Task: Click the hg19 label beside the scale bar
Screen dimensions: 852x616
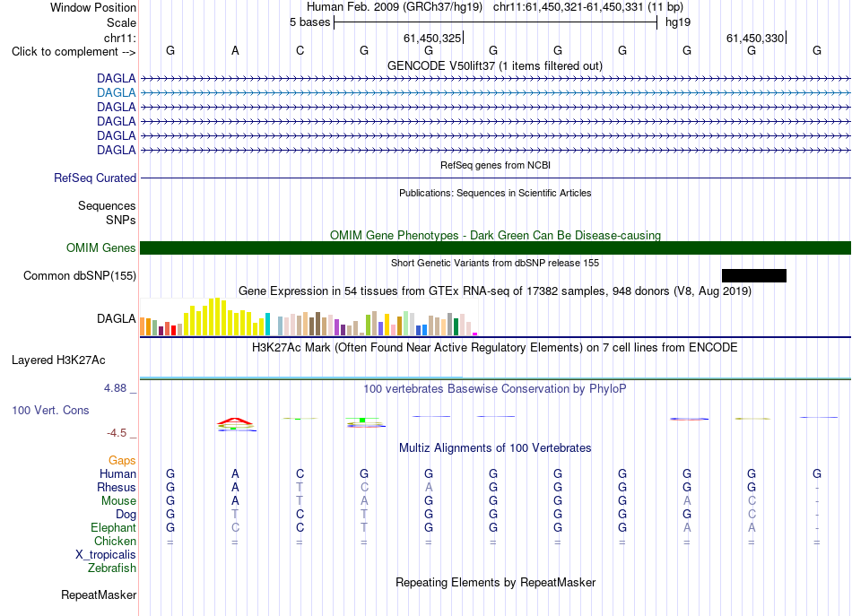Action: click(678, 22)
